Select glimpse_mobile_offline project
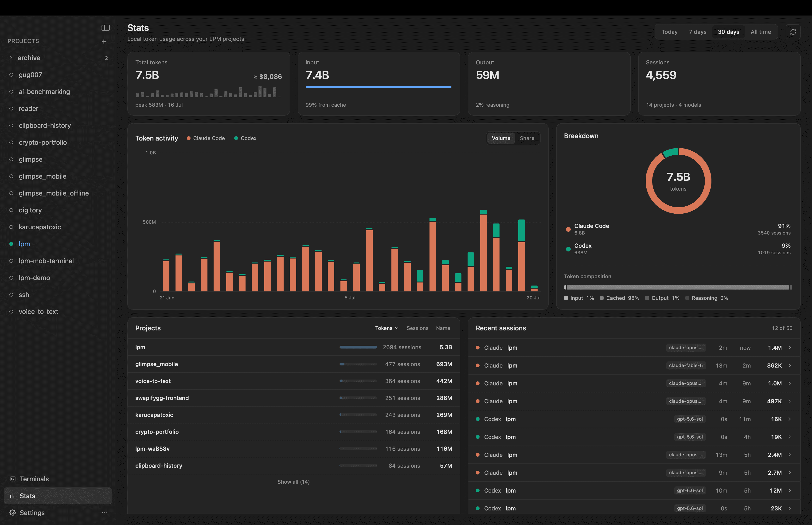The height and width of the screenshot is (525, 812). coord(58,193)
